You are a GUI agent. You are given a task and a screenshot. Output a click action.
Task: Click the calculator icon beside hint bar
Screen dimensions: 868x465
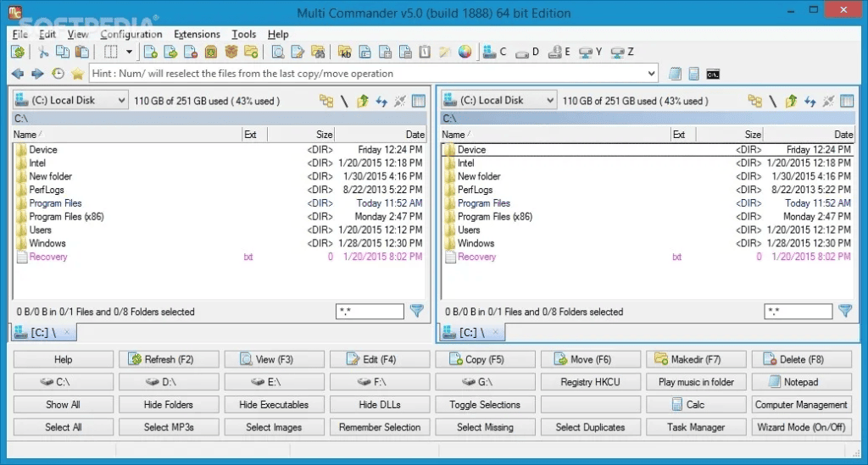tap(693, 74)
